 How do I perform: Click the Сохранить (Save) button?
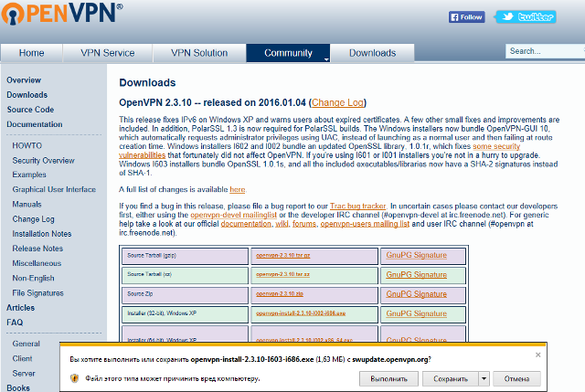(x=451, y=379)
